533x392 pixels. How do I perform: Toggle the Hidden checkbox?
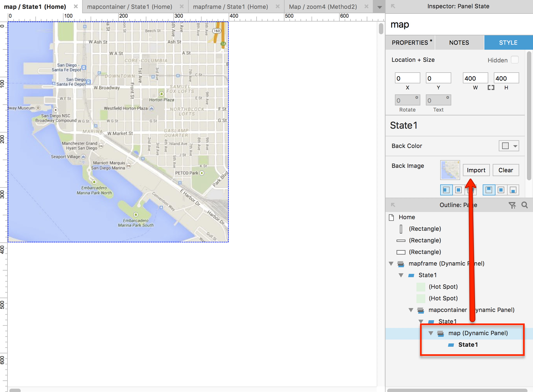pyautogui.click(x=514, y=60)
